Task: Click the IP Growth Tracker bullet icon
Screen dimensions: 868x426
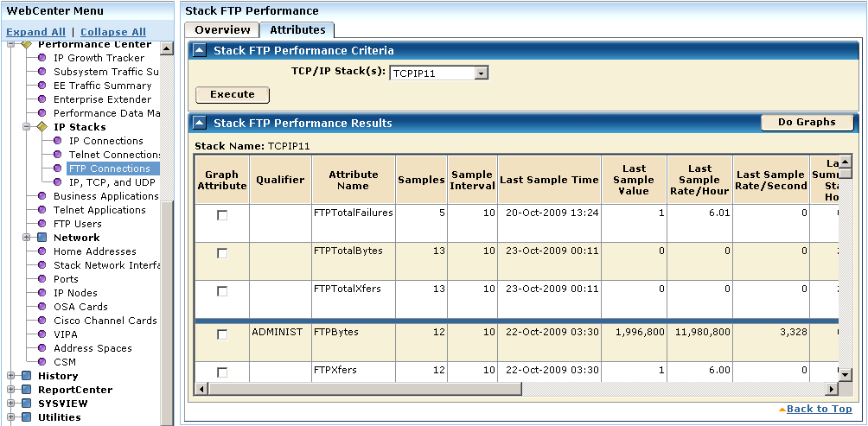Action: (x=42, y=58)
